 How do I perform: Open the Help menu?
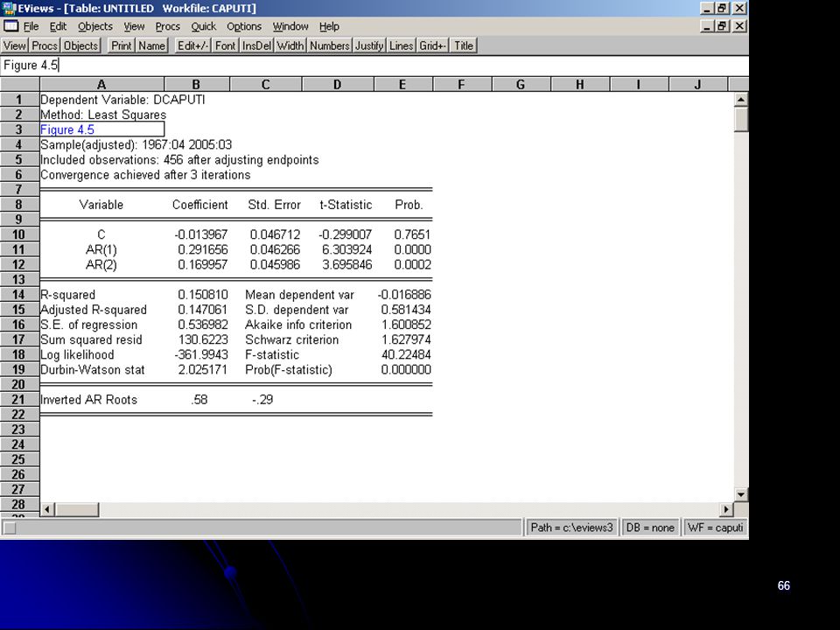329,26
